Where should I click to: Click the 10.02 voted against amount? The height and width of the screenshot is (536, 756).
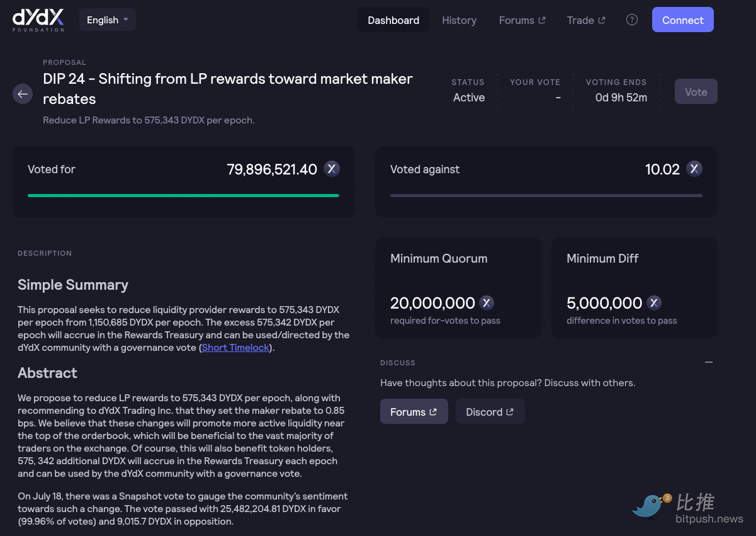pyautogui.click(x=663, y=169)
